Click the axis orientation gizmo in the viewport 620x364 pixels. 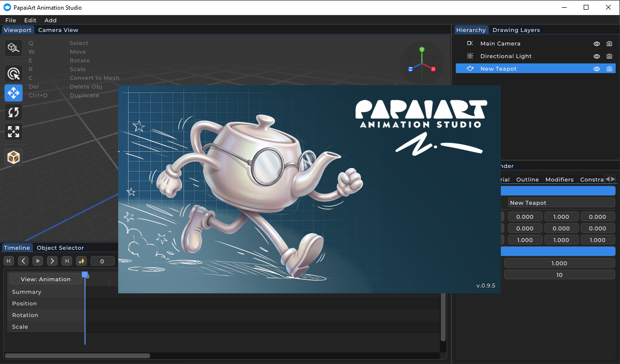[422, 62]
